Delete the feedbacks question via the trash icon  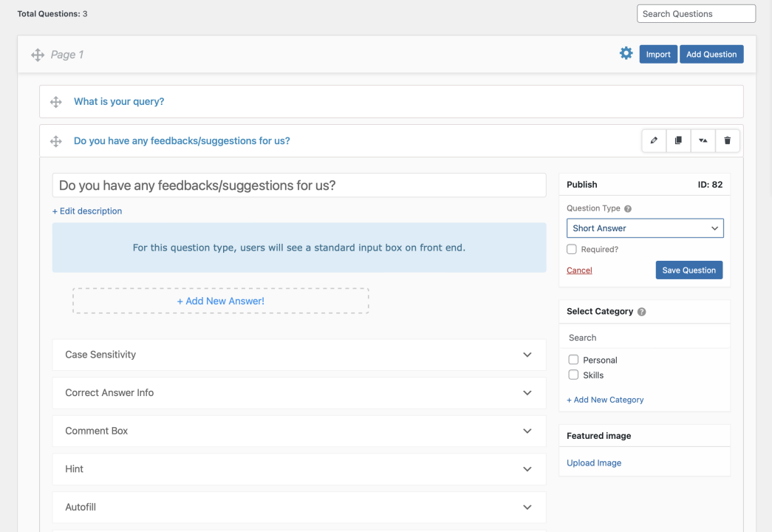coord(727,140)
